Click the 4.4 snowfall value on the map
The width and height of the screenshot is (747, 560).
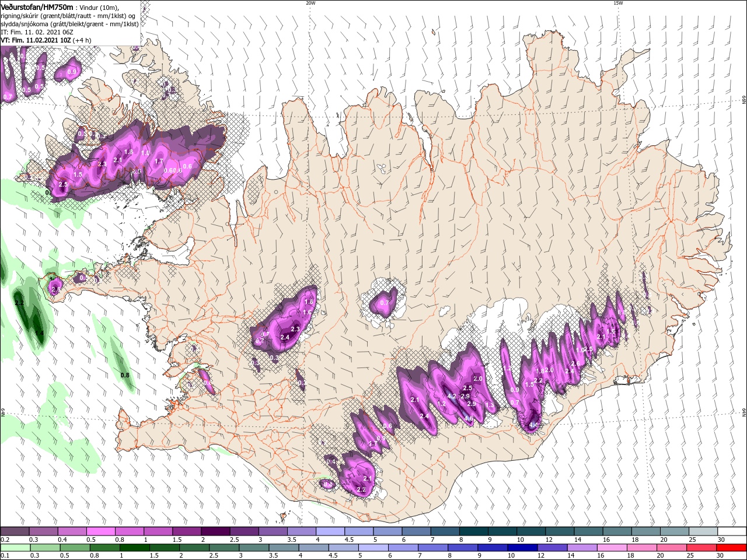click(533, 425)
